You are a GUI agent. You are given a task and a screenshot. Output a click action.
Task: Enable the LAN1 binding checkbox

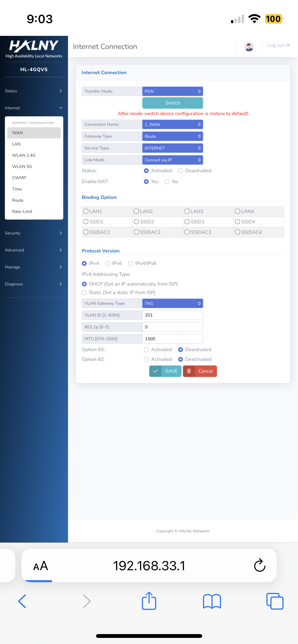coord(86,211)
